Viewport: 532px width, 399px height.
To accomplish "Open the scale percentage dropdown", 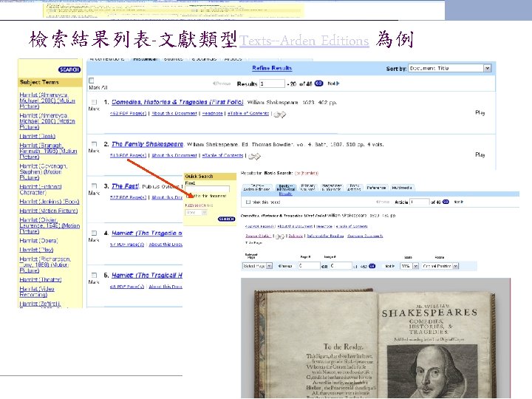I will 409,266.
